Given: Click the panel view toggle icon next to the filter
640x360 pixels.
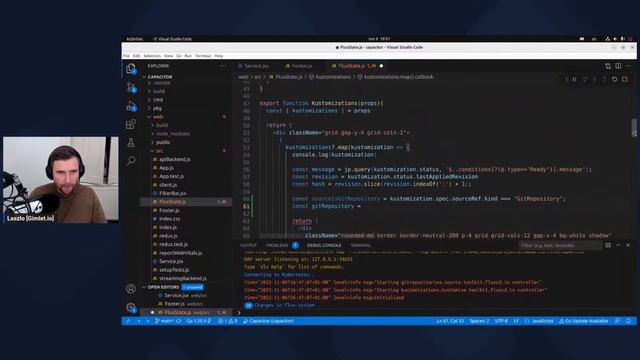Looking at the screenshot, I should click(608, 245).
